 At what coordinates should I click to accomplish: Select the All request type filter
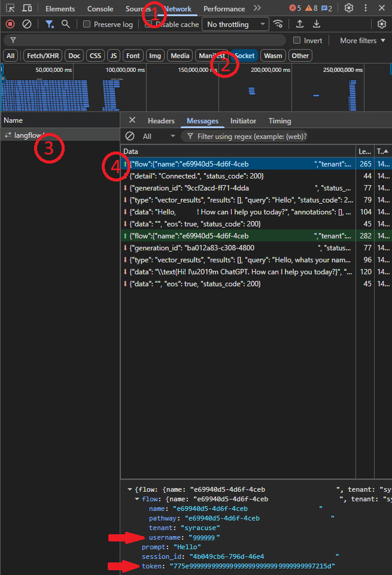pyautogui.click(x=11, y=56)
